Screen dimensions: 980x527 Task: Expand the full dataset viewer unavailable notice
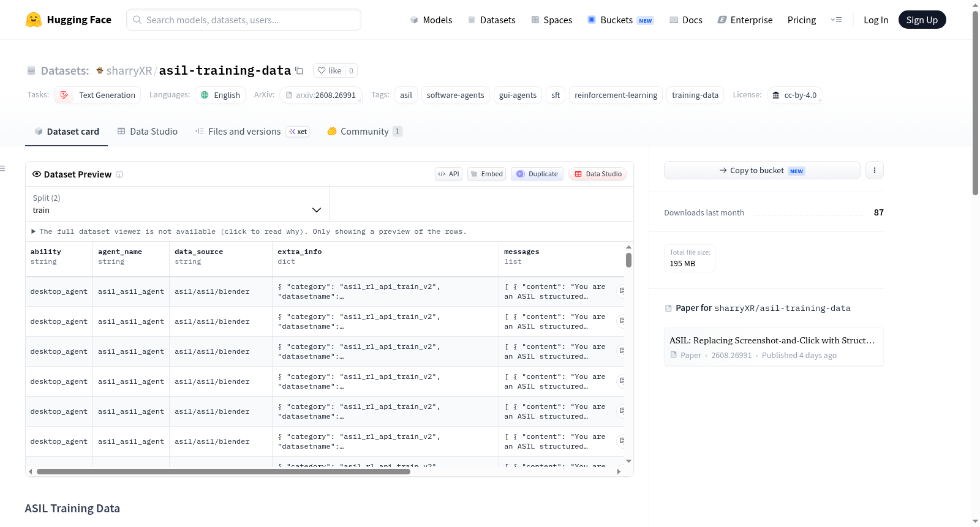pos(249,231)
